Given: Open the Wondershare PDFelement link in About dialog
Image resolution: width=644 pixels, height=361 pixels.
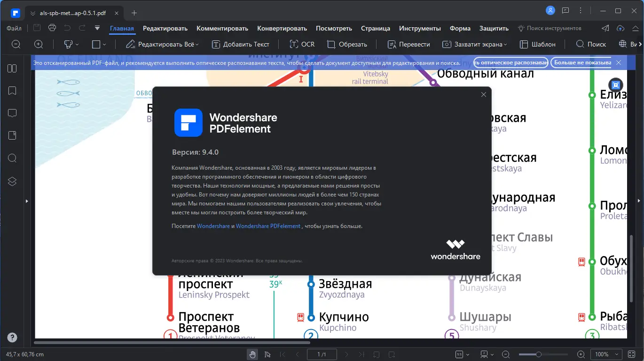Looking at the screenshot, I should [x=268, y=226].
